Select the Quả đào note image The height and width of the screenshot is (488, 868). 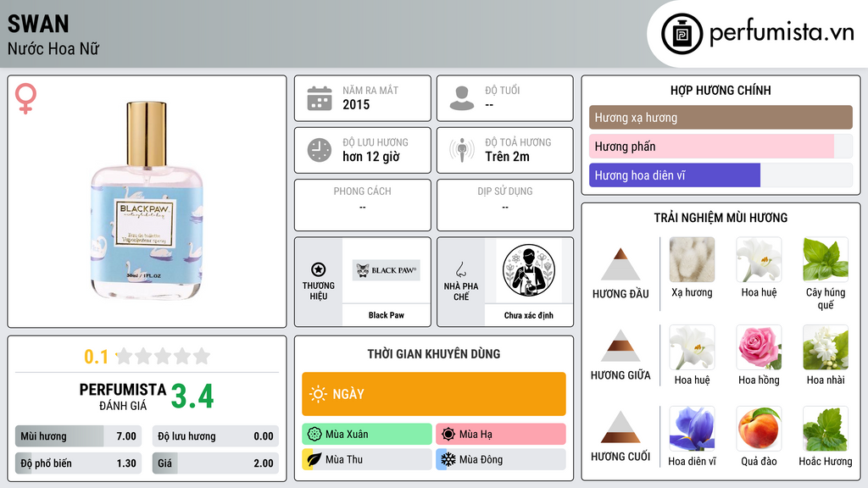click(759, 428)
